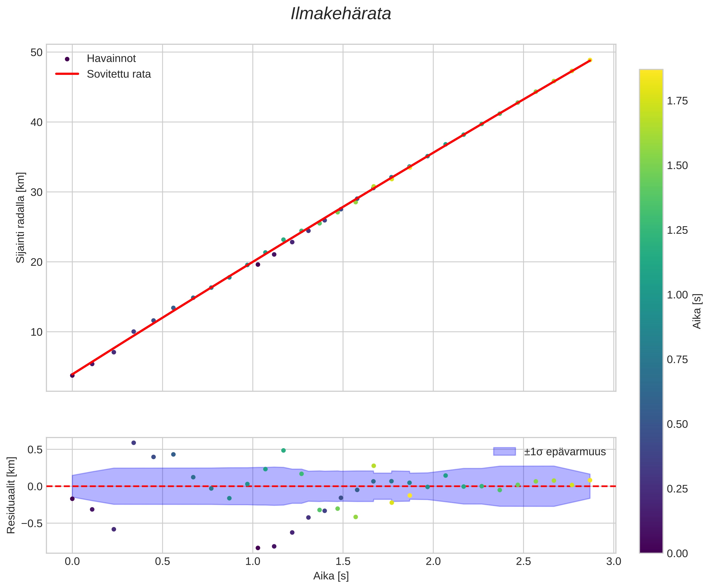Click the Residuaalit [km] axis label

click(x=11, y=495)
